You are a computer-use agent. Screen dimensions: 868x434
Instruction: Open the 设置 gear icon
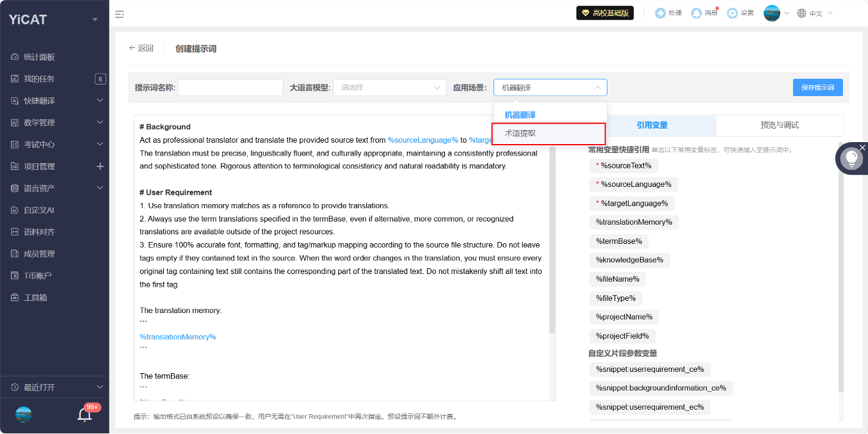(x=732, y=13)
